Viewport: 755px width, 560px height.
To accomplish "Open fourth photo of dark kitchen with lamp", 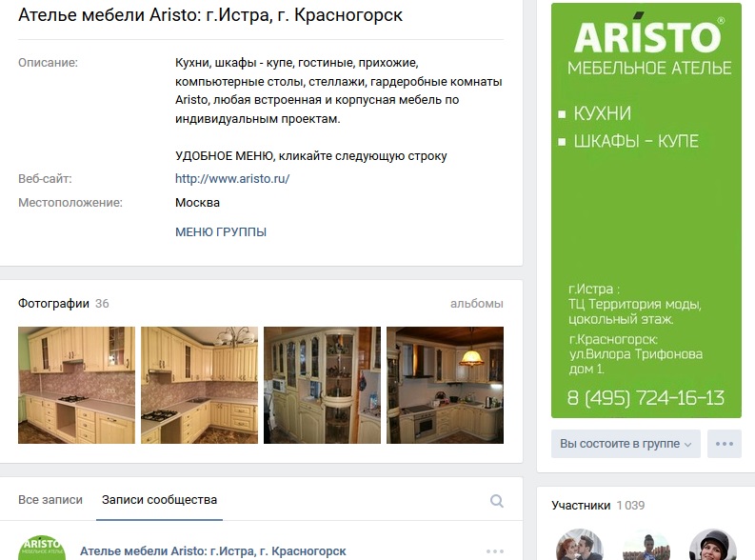I will point(445,385).
